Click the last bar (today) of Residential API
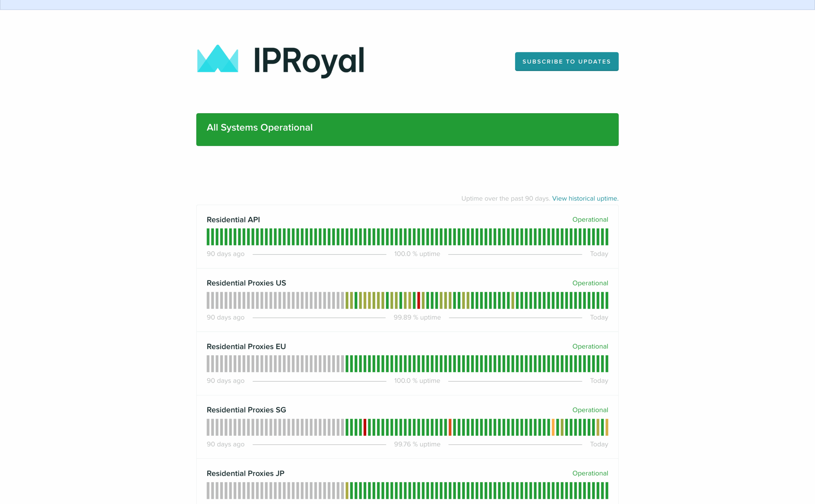 606,237
